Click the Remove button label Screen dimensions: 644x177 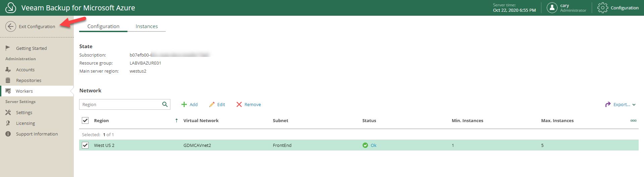click(253, 104)
